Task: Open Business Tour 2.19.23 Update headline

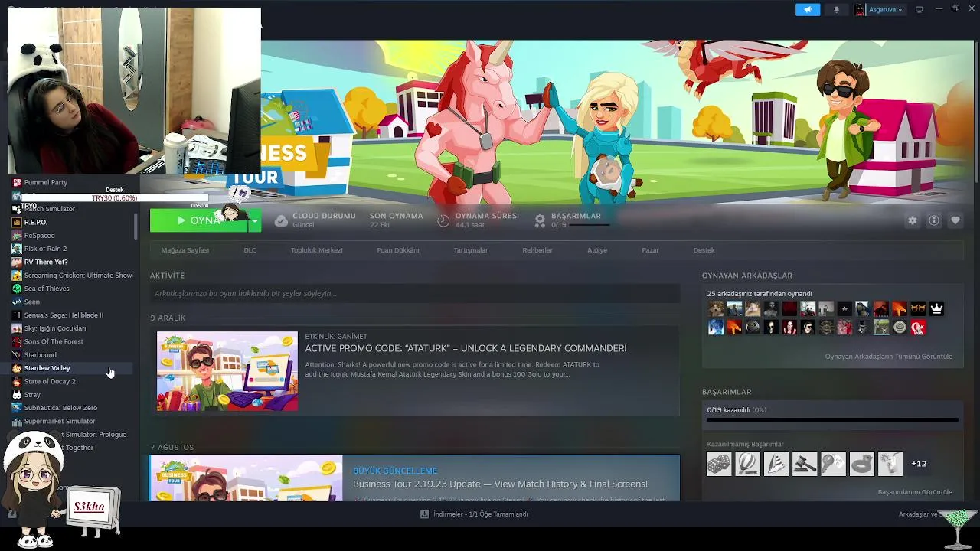Action: pos(500,484)
